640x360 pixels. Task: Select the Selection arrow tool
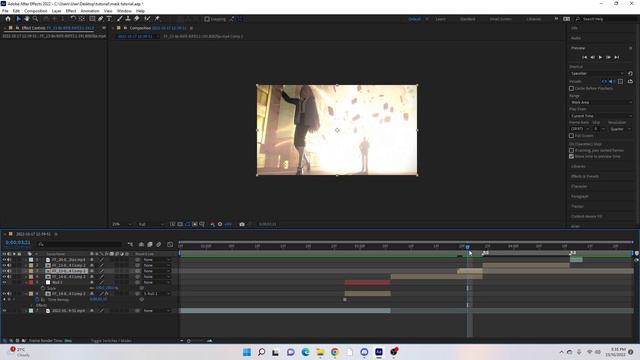(18, 19)
